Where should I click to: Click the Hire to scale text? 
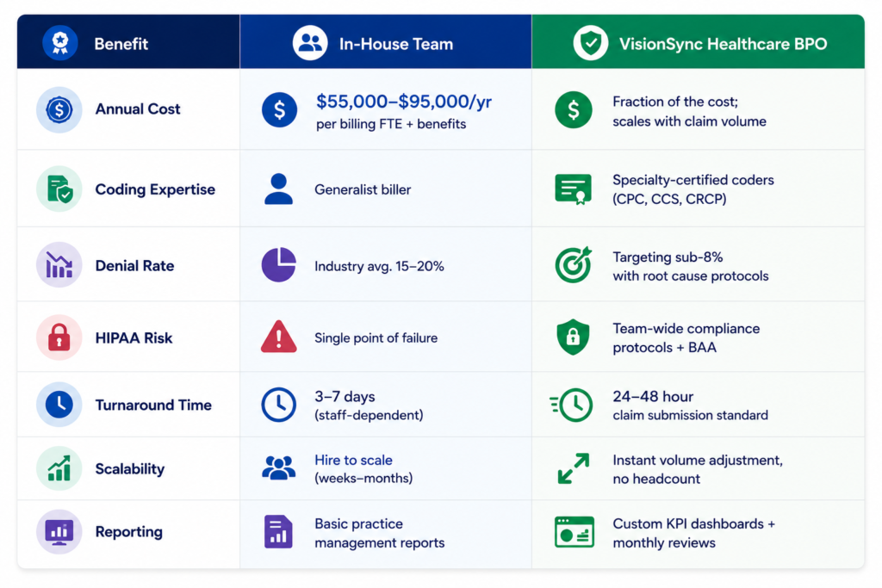click(353, 460)
